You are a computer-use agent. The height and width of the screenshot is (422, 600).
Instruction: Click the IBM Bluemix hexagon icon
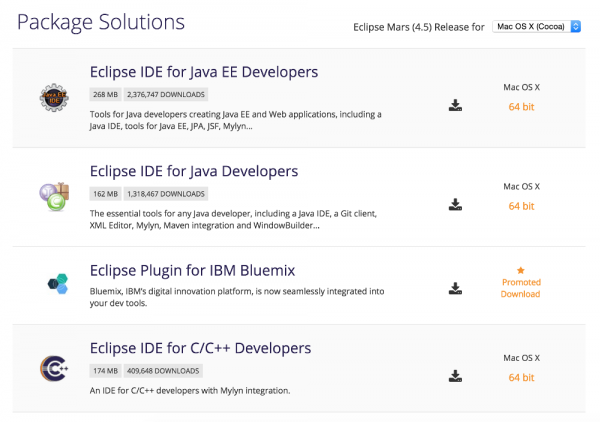tap(58, 284)
